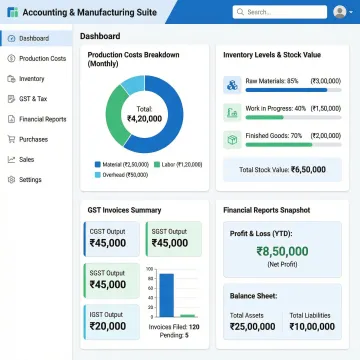Screen dimensions: 360x360
Task: Click the Inventory sidebar icon
Action: coord(11,79)
